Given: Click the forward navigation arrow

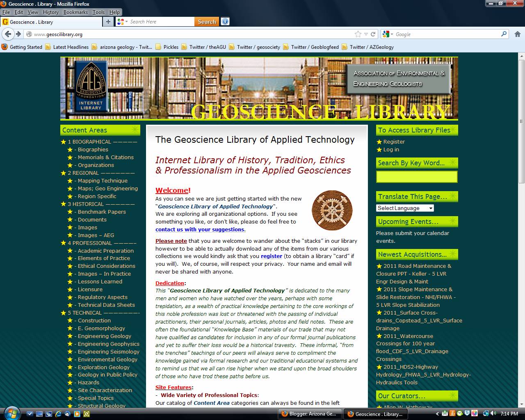Looking at the screenshot, I should (x=18, y=34).
